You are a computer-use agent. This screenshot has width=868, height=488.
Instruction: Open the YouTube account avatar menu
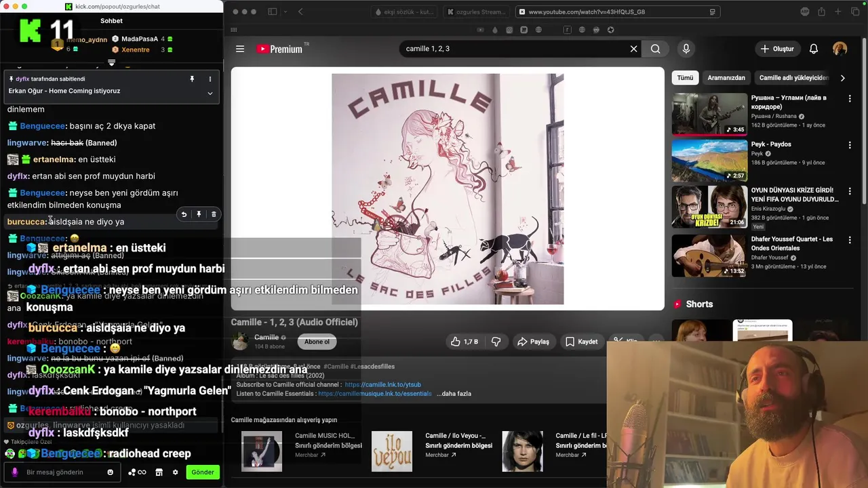(840, 49)
